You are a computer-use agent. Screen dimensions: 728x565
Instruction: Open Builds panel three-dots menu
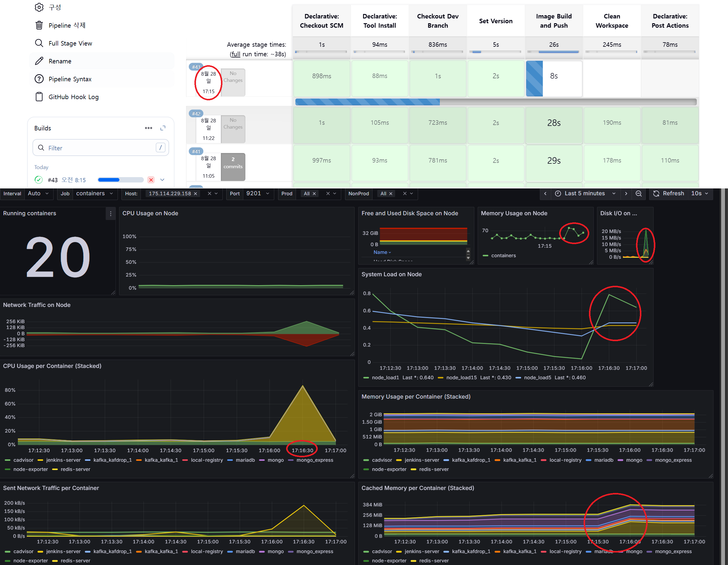click(x=148, y=128)
